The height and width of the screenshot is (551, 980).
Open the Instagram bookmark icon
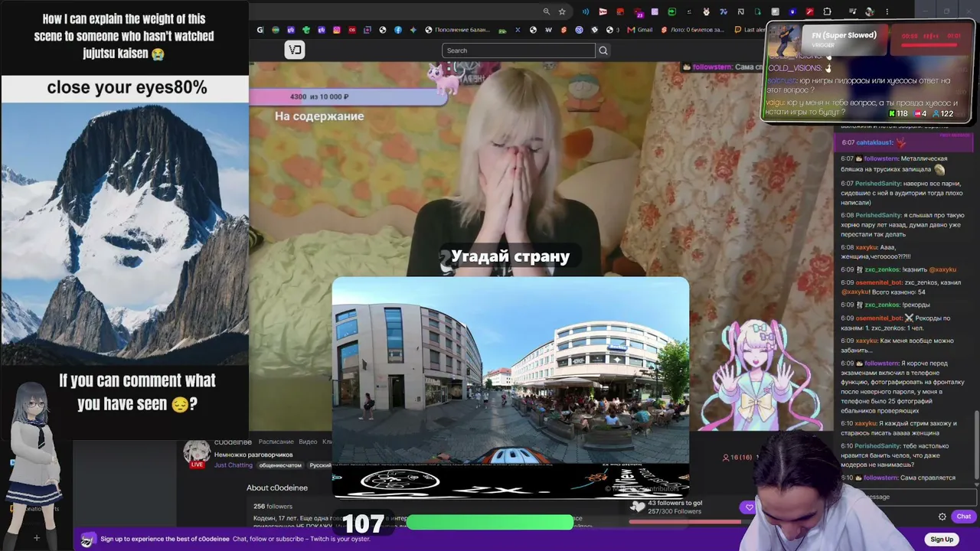coord(337,30)
